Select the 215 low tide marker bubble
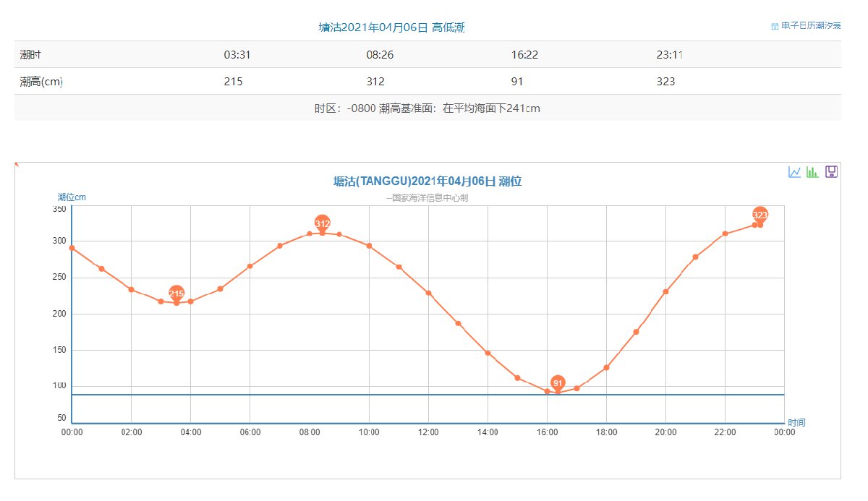Viewport: 868px width, 501px height. (176, 293)
